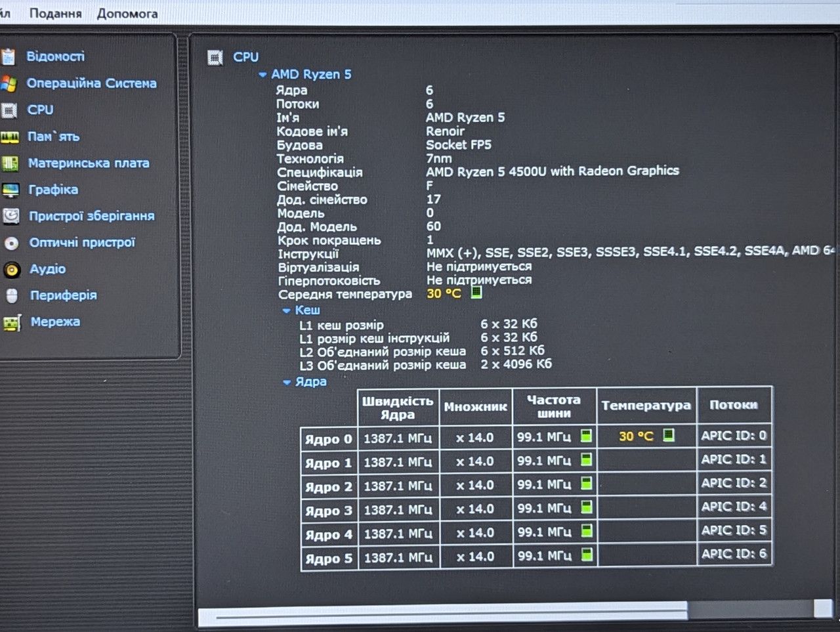Collapse the AMD Ryzen 5 tree node
This screenshot has width=840, height=632.
click(262, 75)
